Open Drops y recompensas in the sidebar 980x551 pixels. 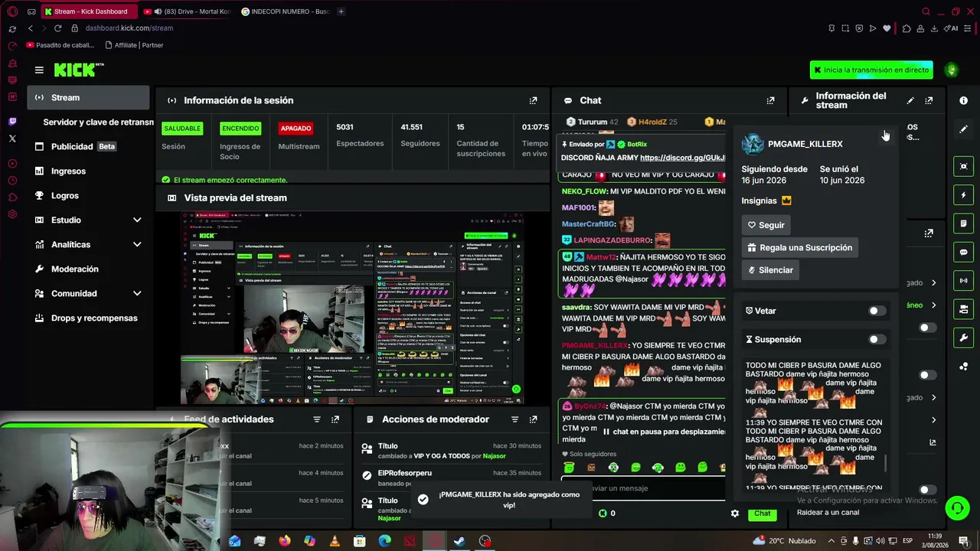coord(88,318)
